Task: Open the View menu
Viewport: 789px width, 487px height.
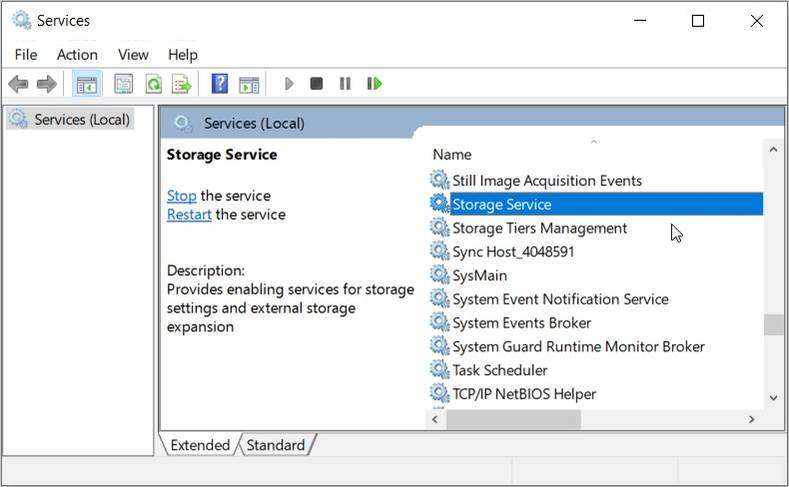Action: 133,54
